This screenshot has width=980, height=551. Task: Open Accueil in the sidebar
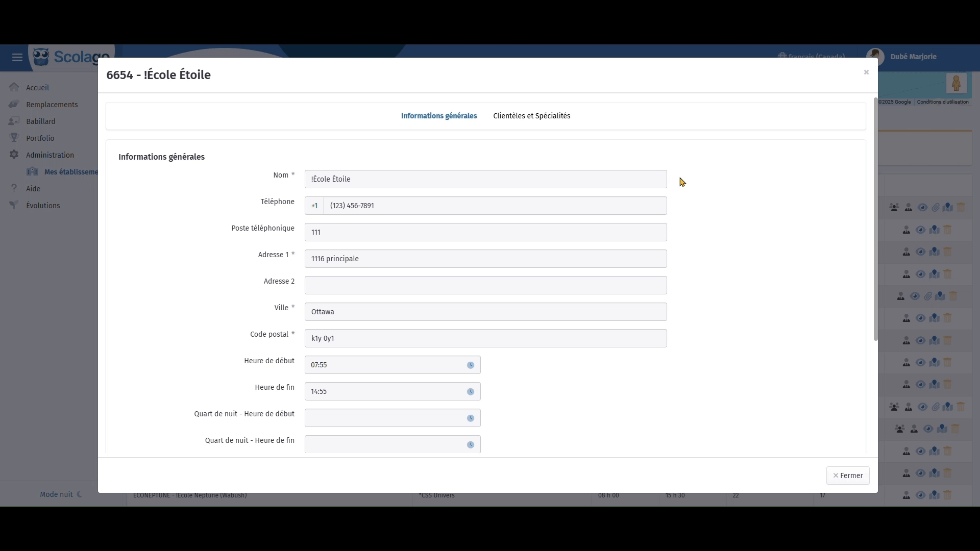point(37,88)
